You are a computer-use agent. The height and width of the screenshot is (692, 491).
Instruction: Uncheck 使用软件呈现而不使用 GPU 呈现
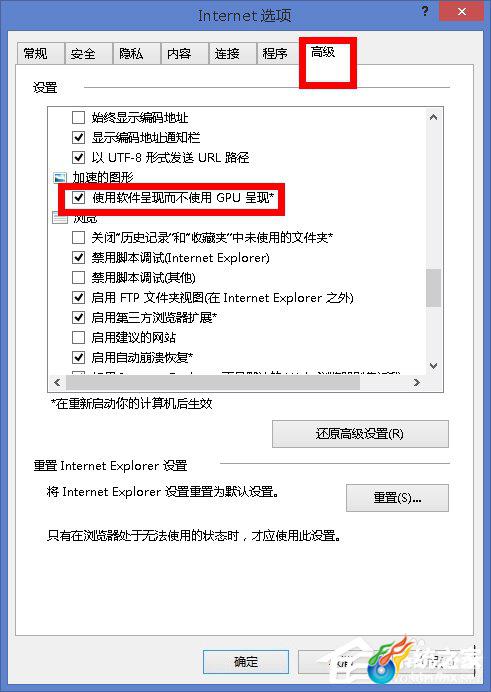pos(78,197)
